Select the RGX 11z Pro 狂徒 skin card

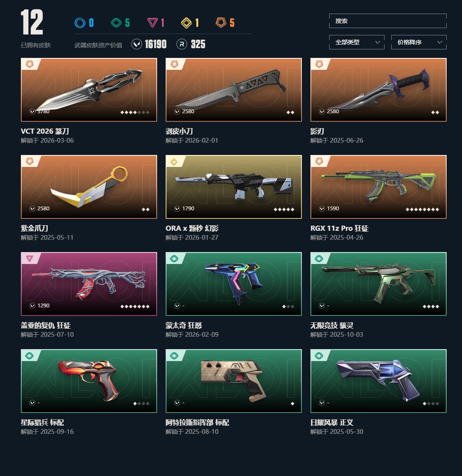click(378, 187)
